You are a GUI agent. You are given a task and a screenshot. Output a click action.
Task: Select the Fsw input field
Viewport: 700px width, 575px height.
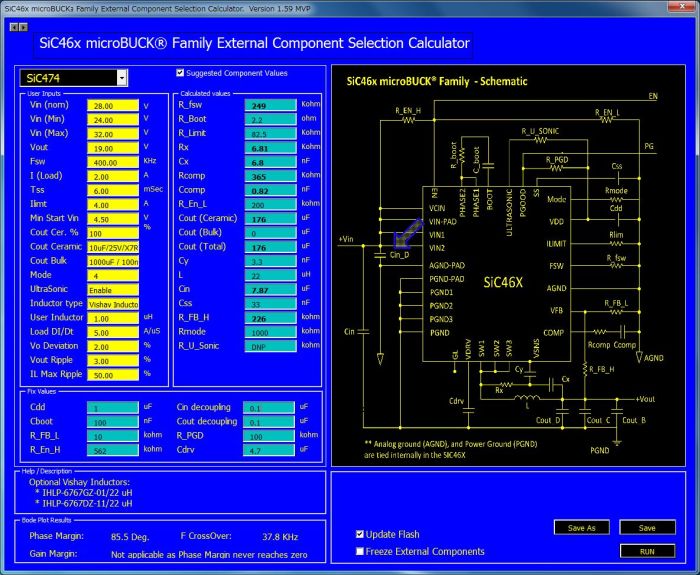point(113,162)
